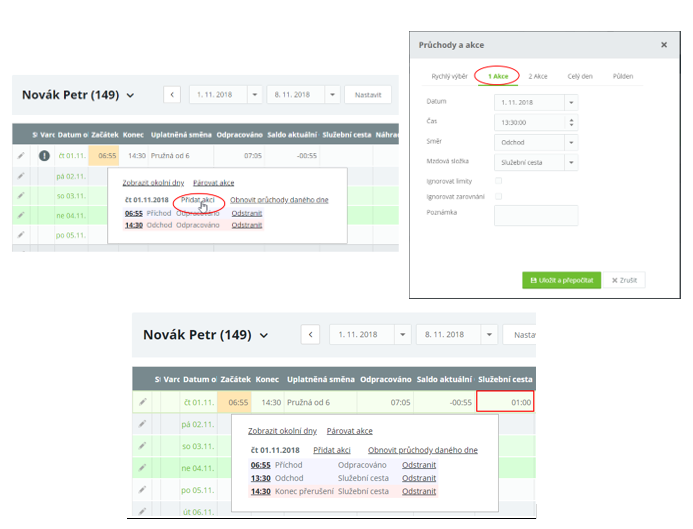Viewport: 693px width, 529px height.
Task: Click the green Uložit a přepočítat button
Action: pyautogui.click(x=559, y=280)
